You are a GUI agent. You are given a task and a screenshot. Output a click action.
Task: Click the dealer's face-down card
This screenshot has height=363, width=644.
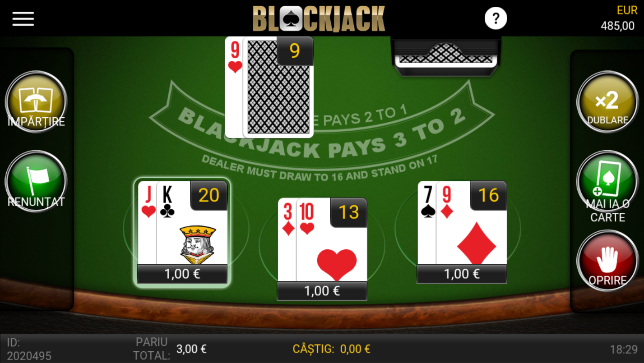pyautogui.click(x=278, y=87)
